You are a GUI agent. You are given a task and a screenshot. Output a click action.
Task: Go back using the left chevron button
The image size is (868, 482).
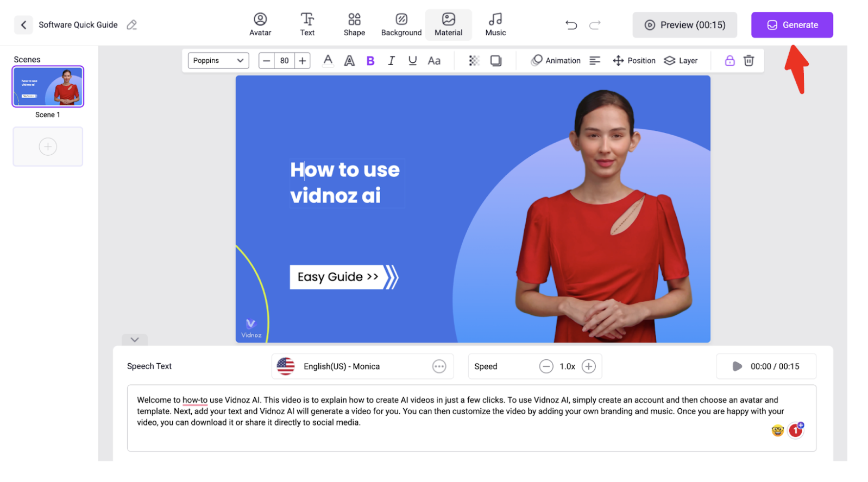(x=23, y=25)
